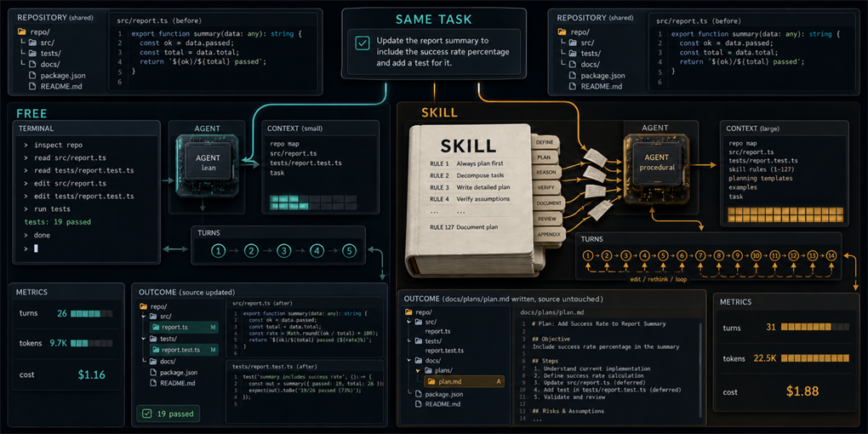The image size is (868, 434).
Task: Click teal turn circle 3
Action: click(x=284, y=251)
